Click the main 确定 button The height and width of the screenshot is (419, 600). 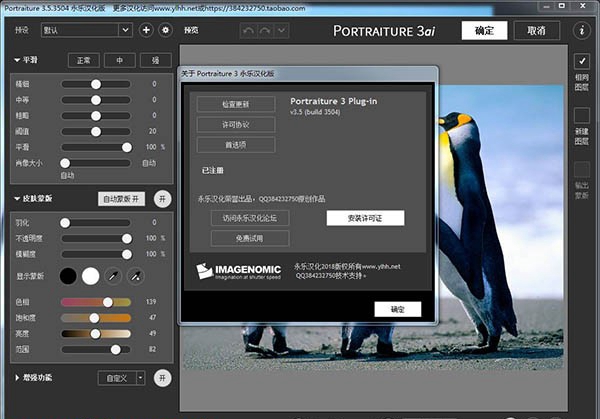coord(484,31)
